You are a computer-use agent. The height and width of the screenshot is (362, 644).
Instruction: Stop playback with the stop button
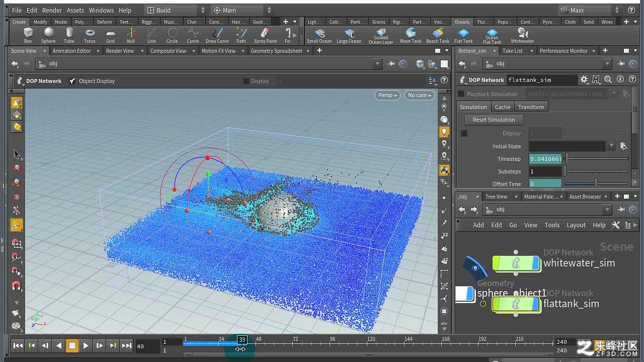tap(72, 345)
